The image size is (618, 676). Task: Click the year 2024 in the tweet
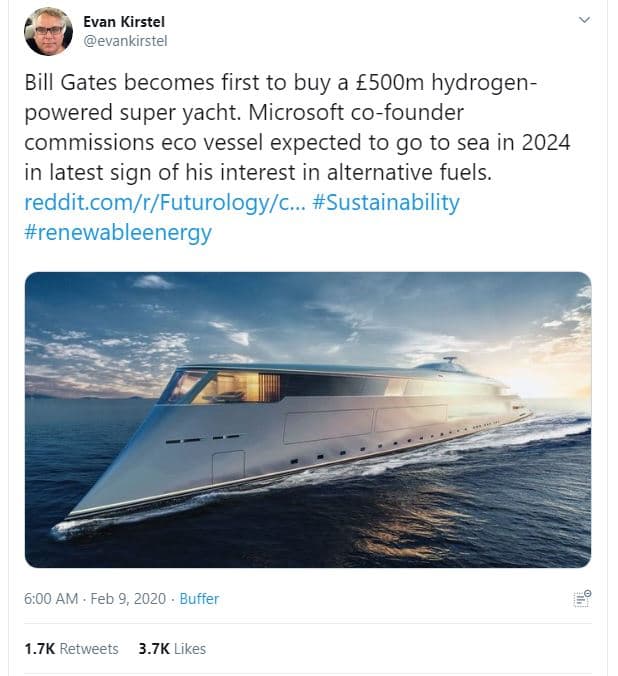pos(544,142)
